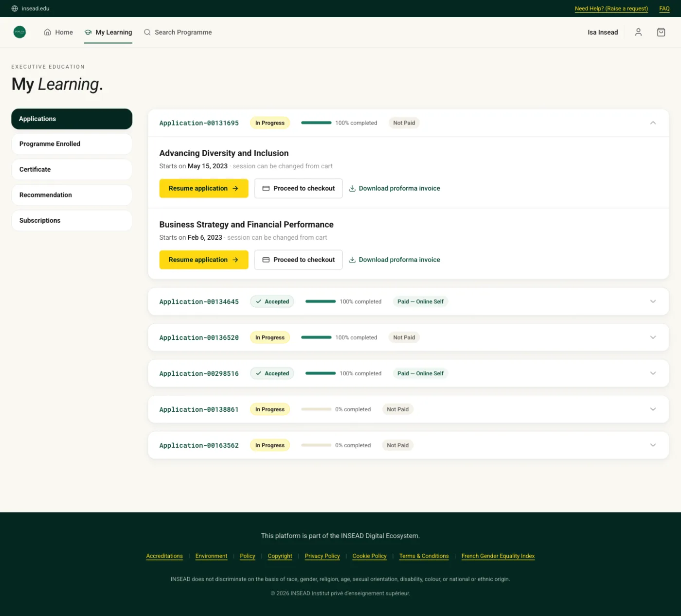This screenshot has height=616, width=681.
Task: Open the Copyright footer link
Action: (x=280, y=556)
